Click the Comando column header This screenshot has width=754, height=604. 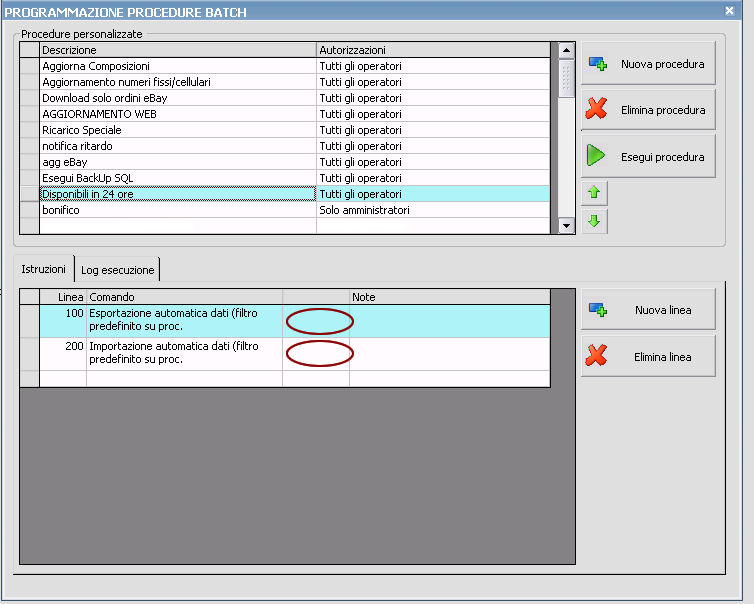184,297
